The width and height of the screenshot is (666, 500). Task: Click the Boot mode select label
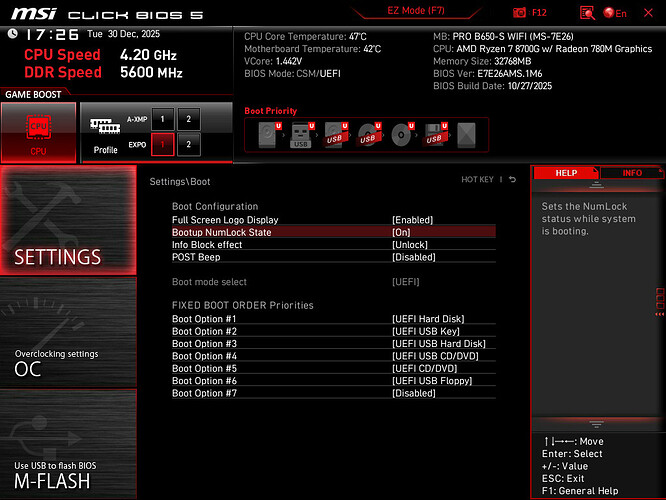(209, 282)
